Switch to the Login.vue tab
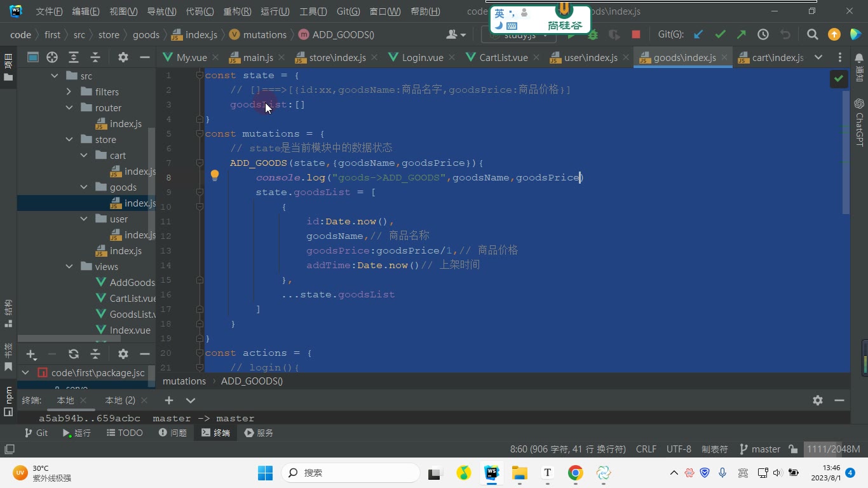Image resolution: width=868 pixels, height=488 pixels. click(x=423, y=57)
